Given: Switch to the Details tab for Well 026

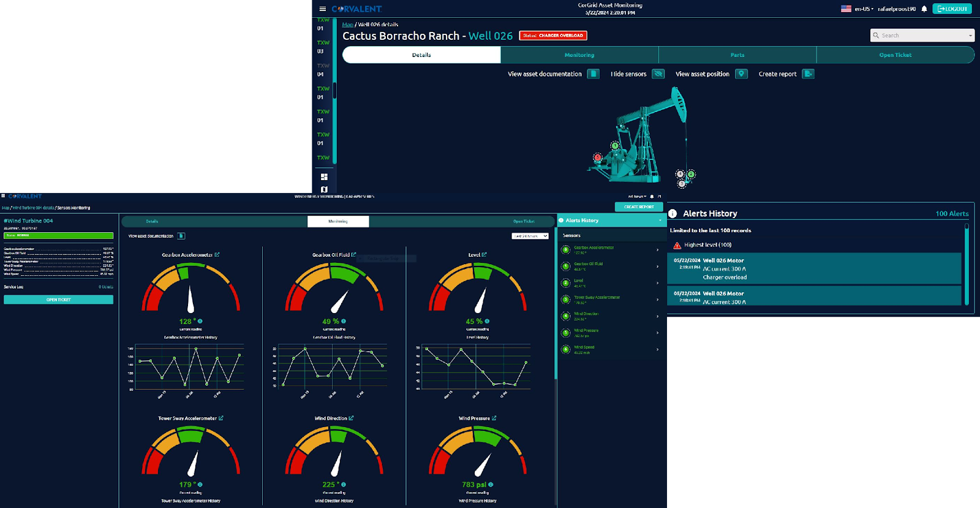Looking at the screenshot, I should 421,55.
